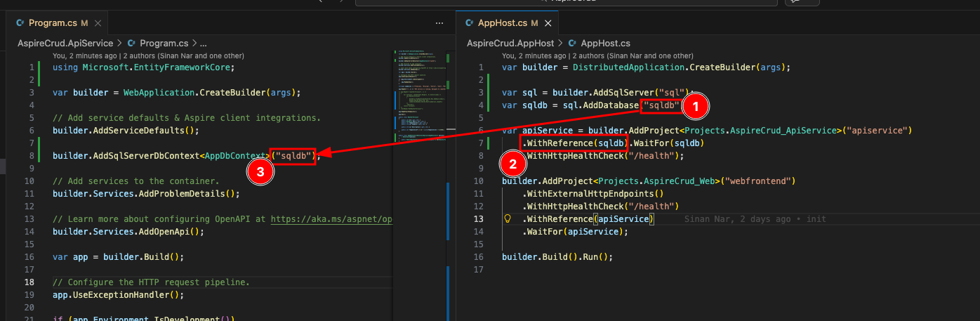Image resolution: width=980 pixels, height=321 pixels.
Task: Close the AppHost.cs tab
Action: [548, 23]
